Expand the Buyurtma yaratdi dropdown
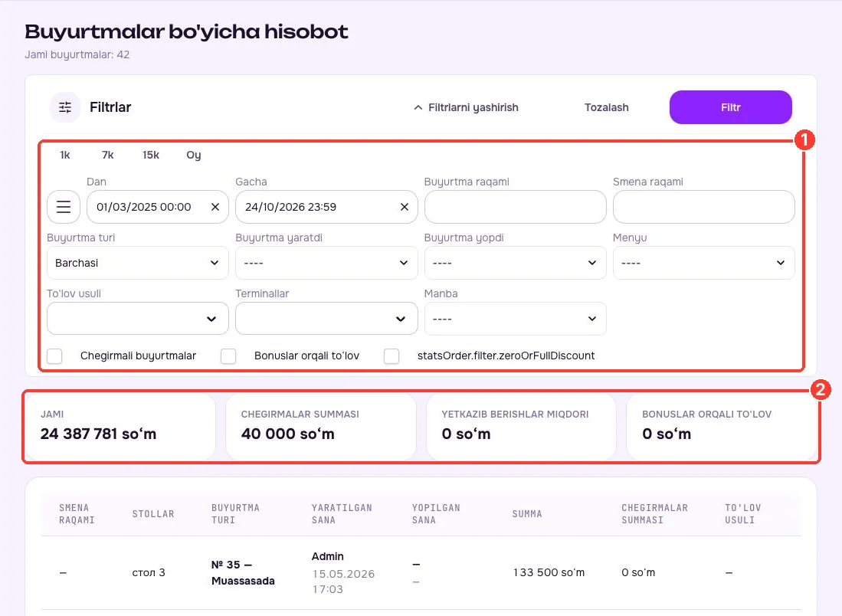 pyautogui.click(x=326, y=263)
